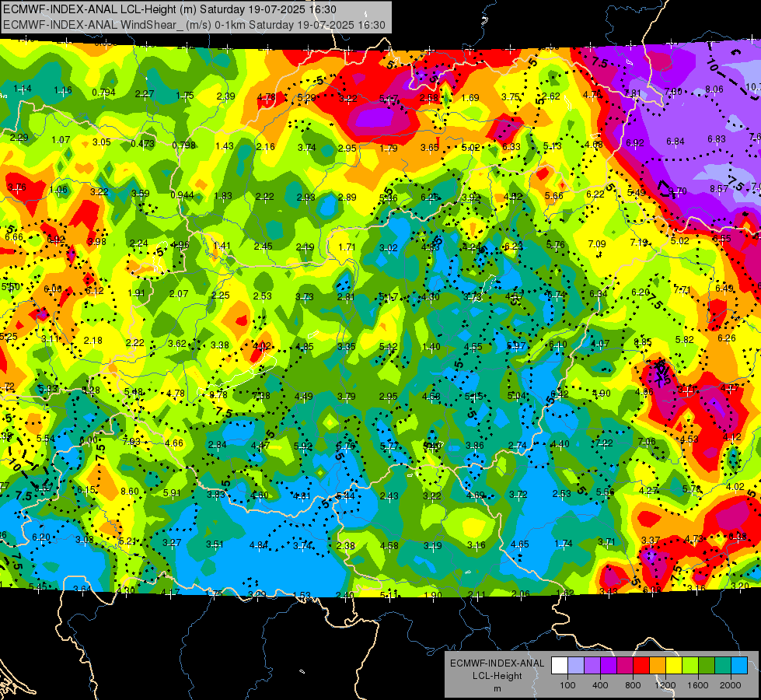Click grid point value 3.05

pyautogui.click(x=101, y=142)
